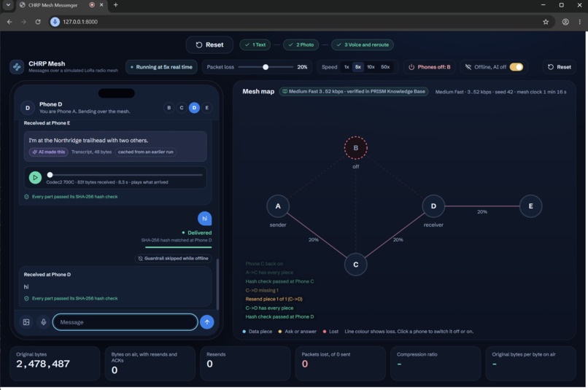588x390 pixels.
Task: Click the green Delivered status text
Action: (x=199, y=233)
